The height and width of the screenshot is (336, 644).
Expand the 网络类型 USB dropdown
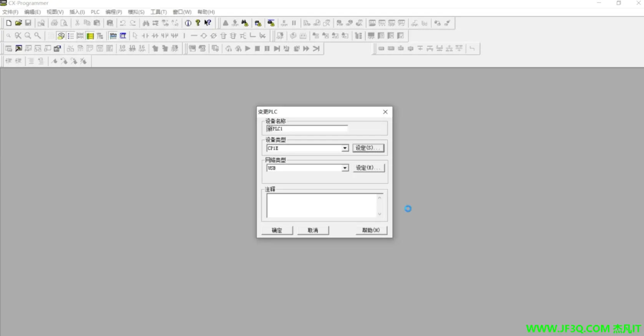point(345,168)
